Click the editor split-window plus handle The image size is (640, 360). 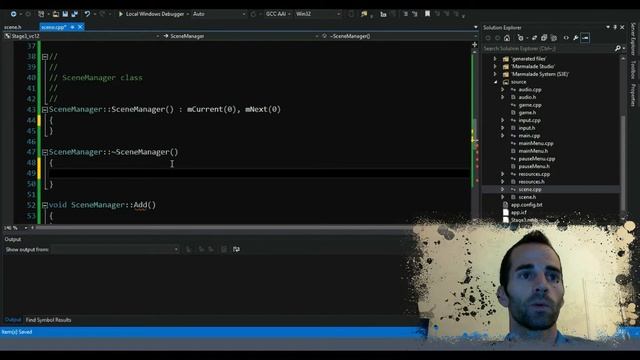click(x=475, y=44)
